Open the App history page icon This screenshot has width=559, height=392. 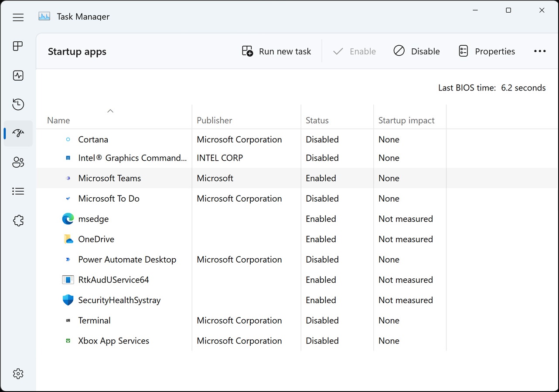[18, 105]
